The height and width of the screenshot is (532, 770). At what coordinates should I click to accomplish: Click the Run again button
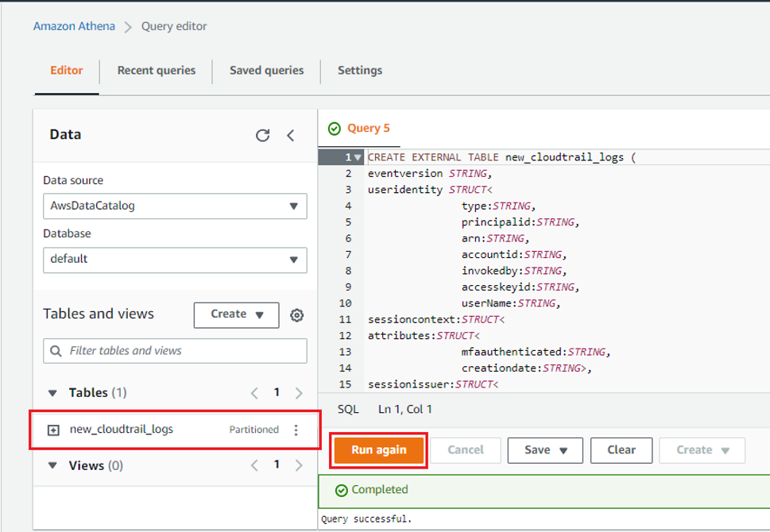click(x=378, y=450)
